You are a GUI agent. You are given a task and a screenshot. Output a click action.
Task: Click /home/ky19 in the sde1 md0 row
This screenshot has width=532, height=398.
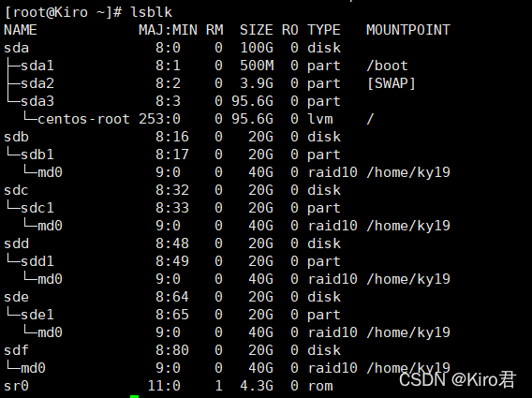408,332
